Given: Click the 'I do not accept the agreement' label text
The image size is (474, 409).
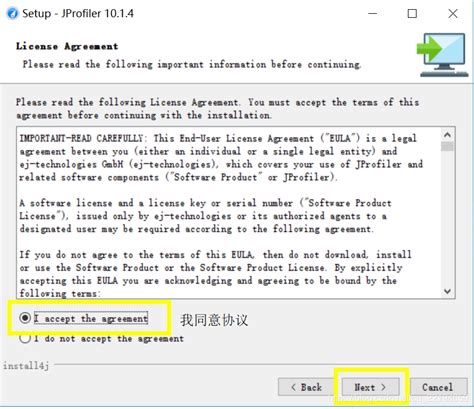Looking at the screenshot, I should 109,339.
